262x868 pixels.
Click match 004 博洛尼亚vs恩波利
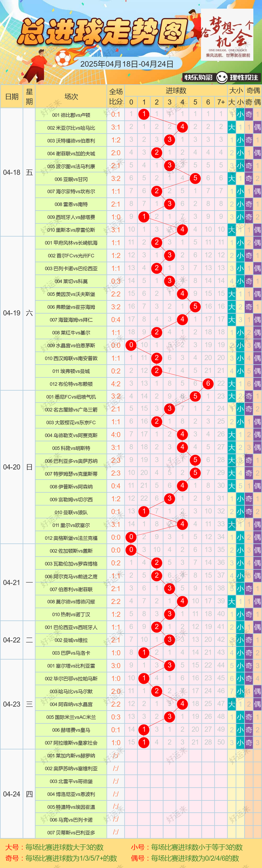tap(71, 794)
